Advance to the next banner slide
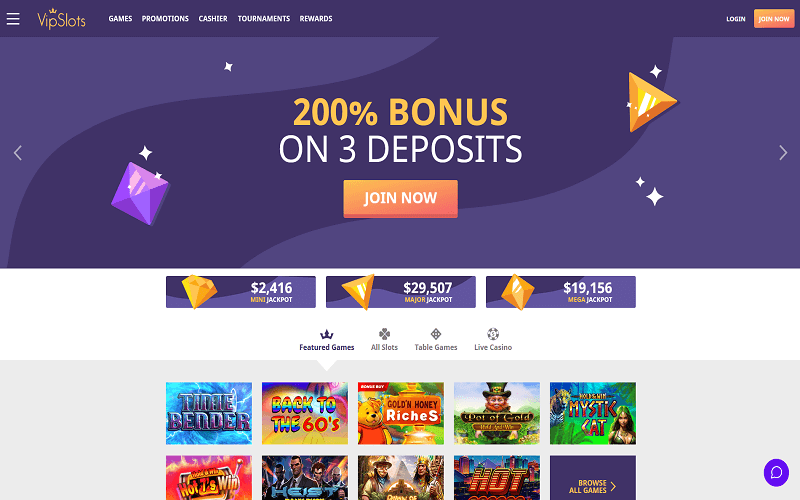The image size is (800, 500). pyautogui.click(x=783, y=153)
